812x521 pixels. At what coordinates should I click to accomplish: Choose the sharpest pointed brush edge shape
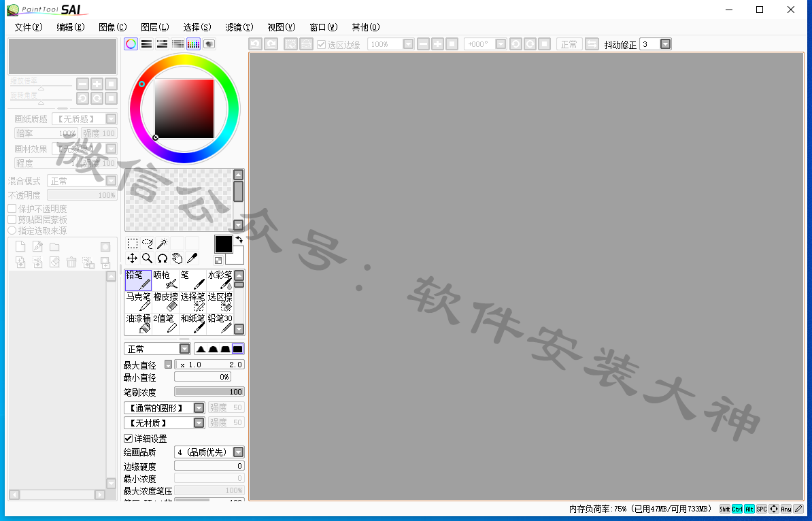click(x=201, y=349)
